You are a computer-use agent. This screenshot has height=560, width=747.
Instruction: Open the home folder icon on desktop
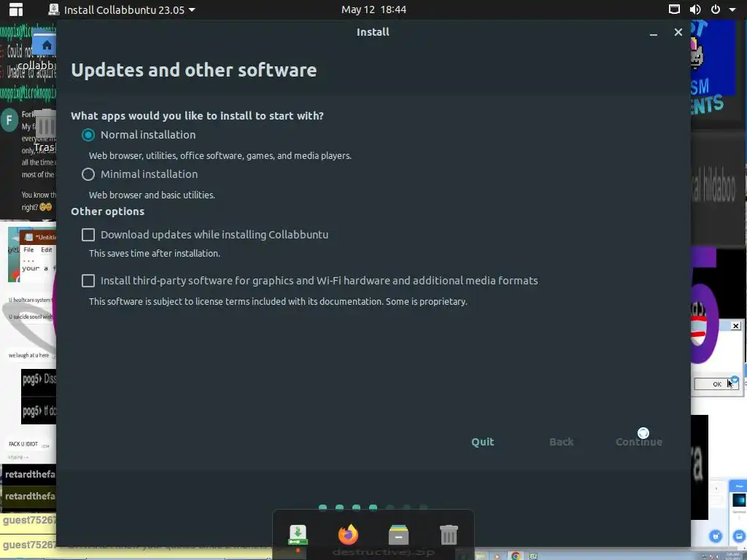pos(44,45)
